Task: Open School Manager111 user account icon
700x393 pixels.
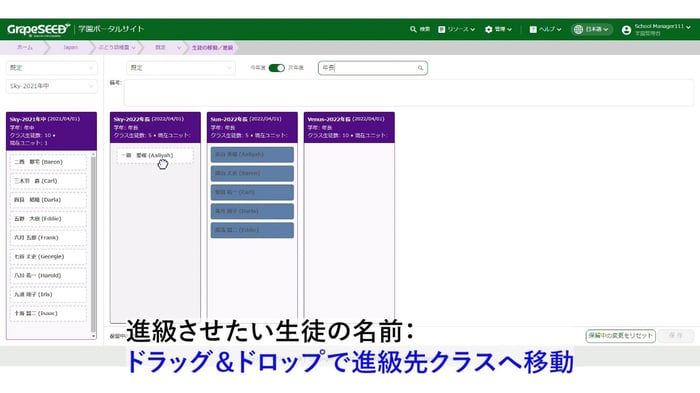Action: point(626,29)
